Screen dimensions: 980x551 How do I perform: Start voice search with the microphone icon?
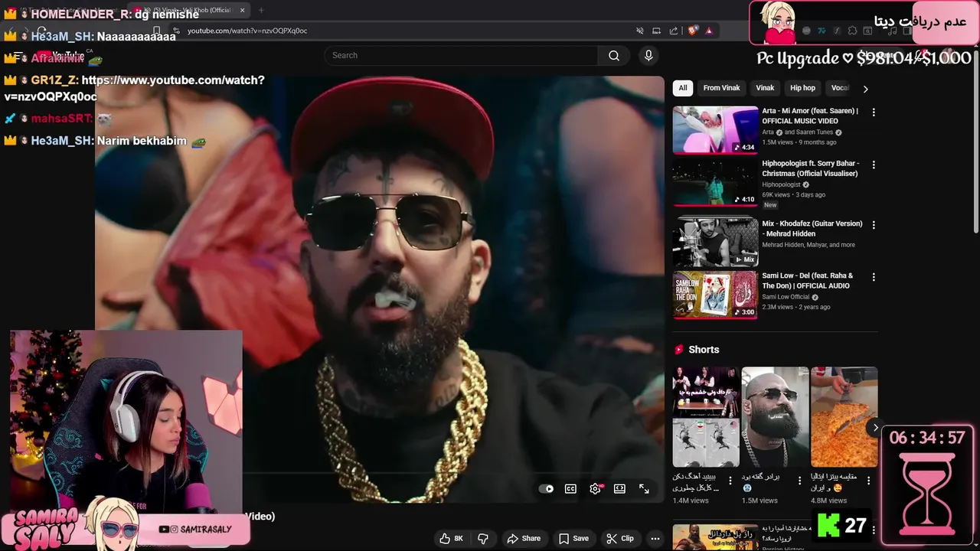click(648, 55)
